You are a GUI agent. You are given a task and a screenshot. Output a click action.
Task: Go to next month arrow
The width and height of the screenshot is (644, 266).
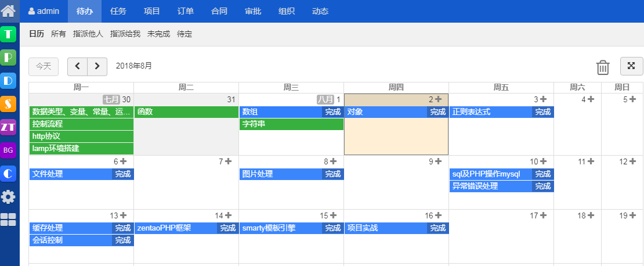tap(97, 66)
